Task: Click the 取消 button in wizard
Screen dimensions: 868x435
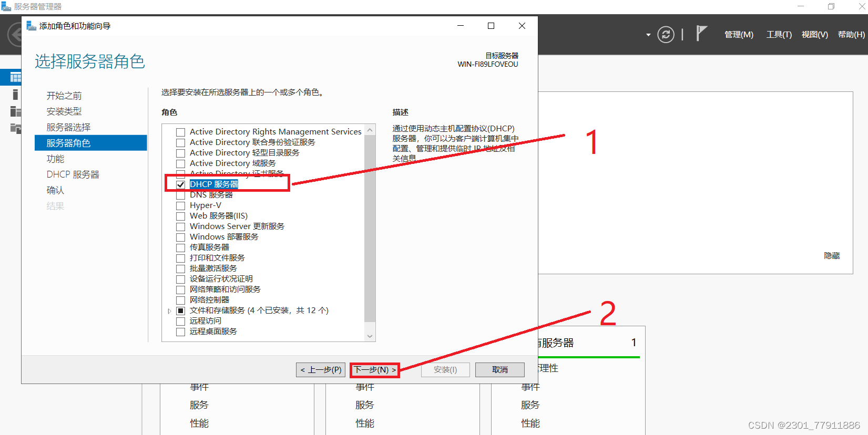Action: click(500, 370)
